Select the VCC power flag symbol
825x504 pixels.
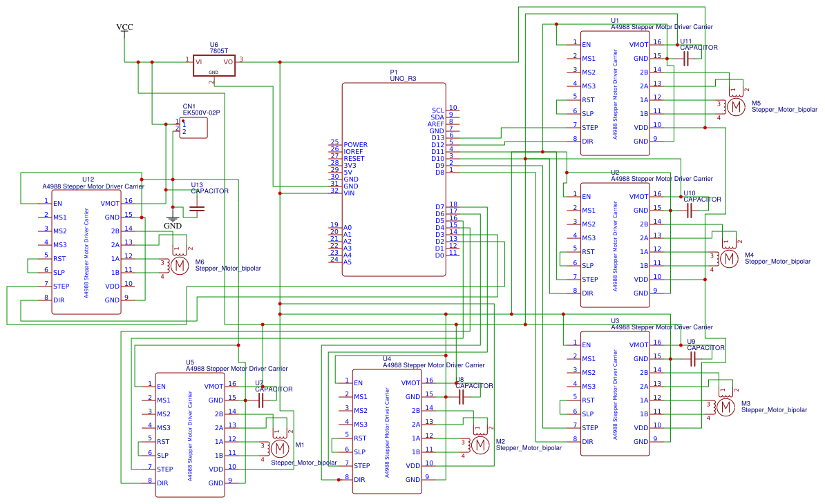(124, 28)
